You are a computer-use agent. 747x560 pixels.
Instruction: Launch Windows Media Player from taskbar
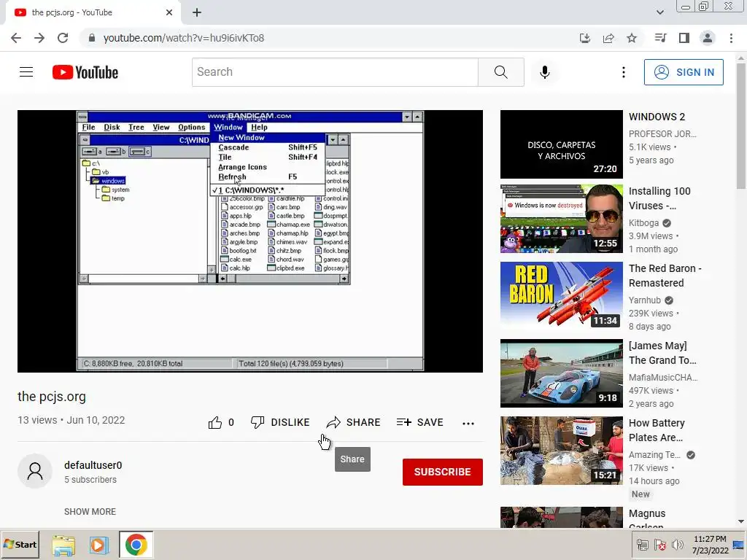[98, 545]
